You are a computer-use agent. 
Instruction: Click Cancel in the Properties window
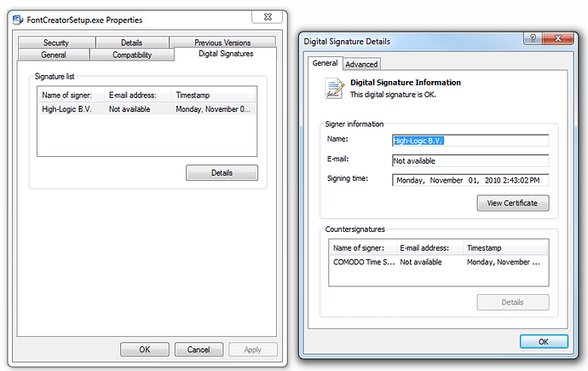[x=199, y=349]
